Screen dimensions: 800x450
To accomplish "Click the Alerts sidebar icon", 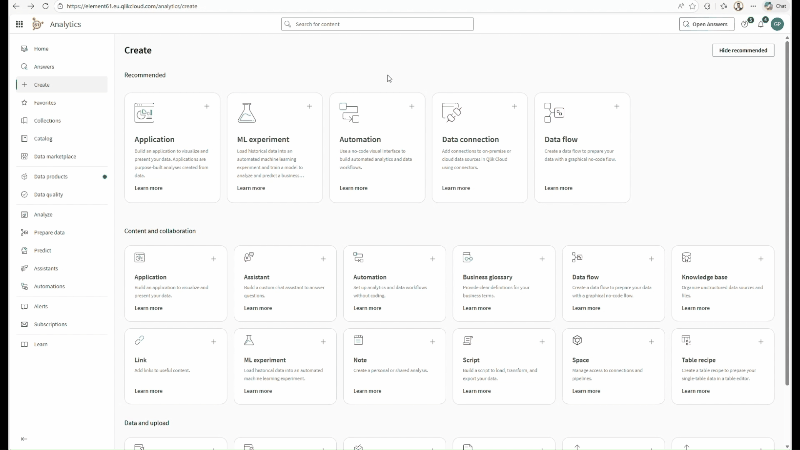I will coord(24,306).
